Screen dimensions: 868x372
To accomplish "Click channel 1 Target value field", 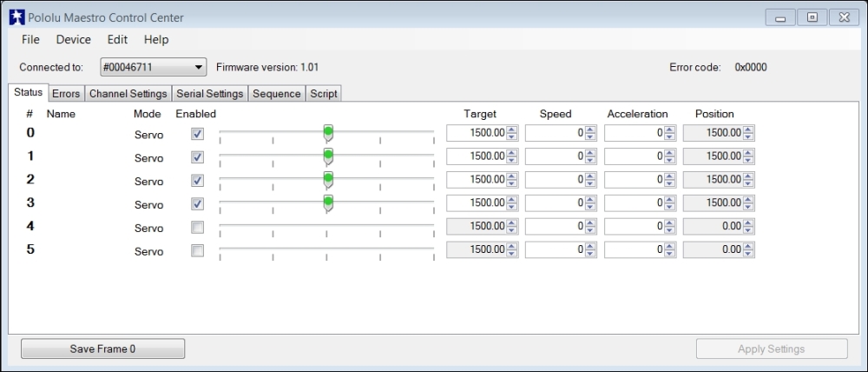I will [482, 156].
